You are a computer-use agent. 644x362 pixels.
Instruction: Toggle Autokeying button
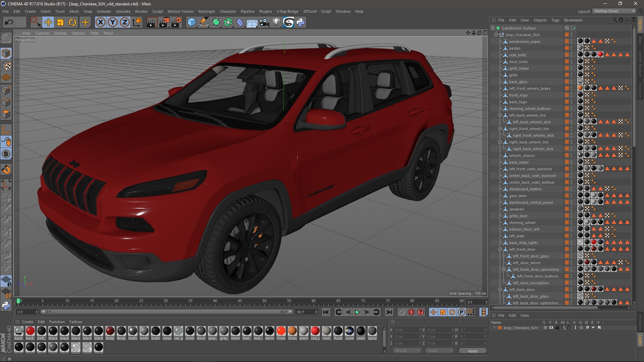click(x=411, y=312)
